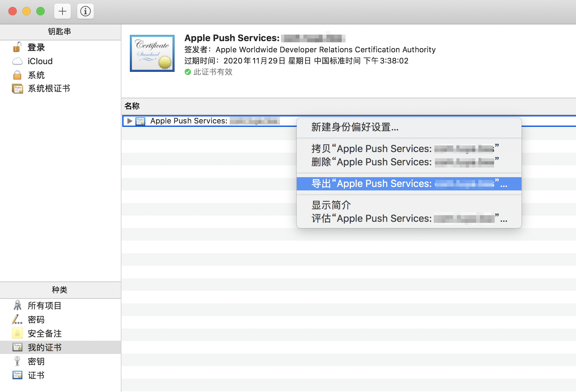The height and width of the screenshot is (392, 576).
Task: Show the 密码 category
Action: (36, 320)
